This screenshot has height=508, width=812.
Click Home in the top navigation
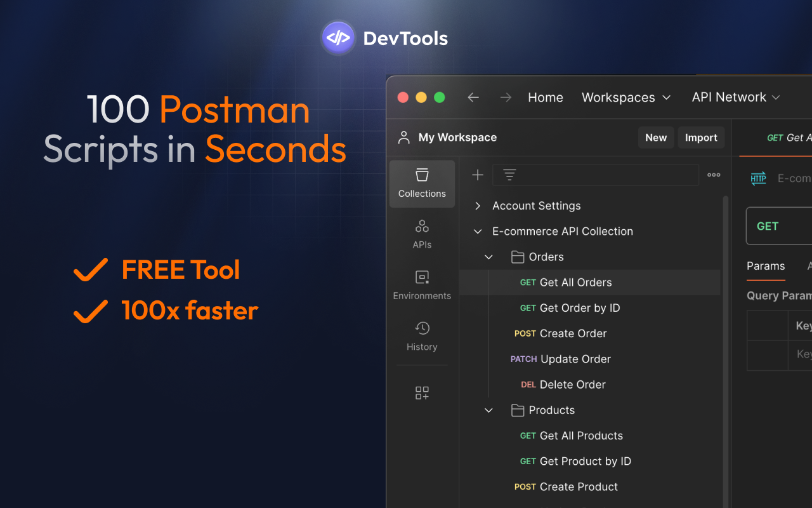tap(546, 97)
